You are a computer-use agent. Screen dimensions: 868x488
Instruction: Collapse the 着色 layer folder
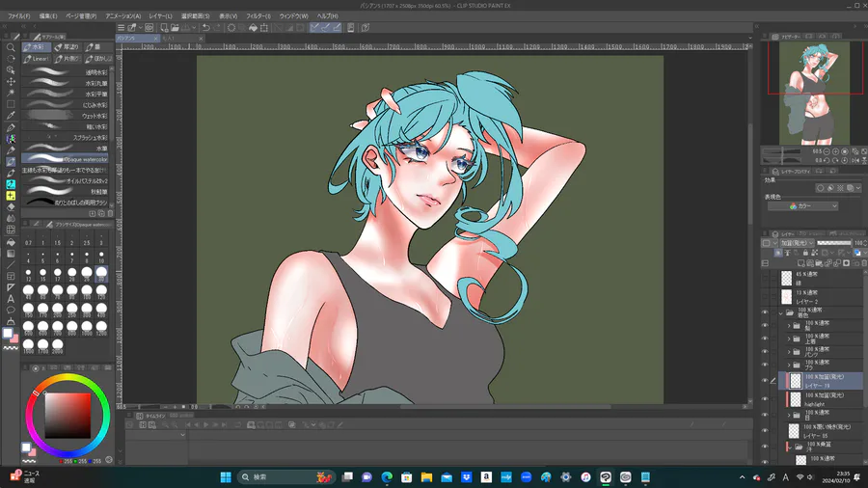pos(781,313)
